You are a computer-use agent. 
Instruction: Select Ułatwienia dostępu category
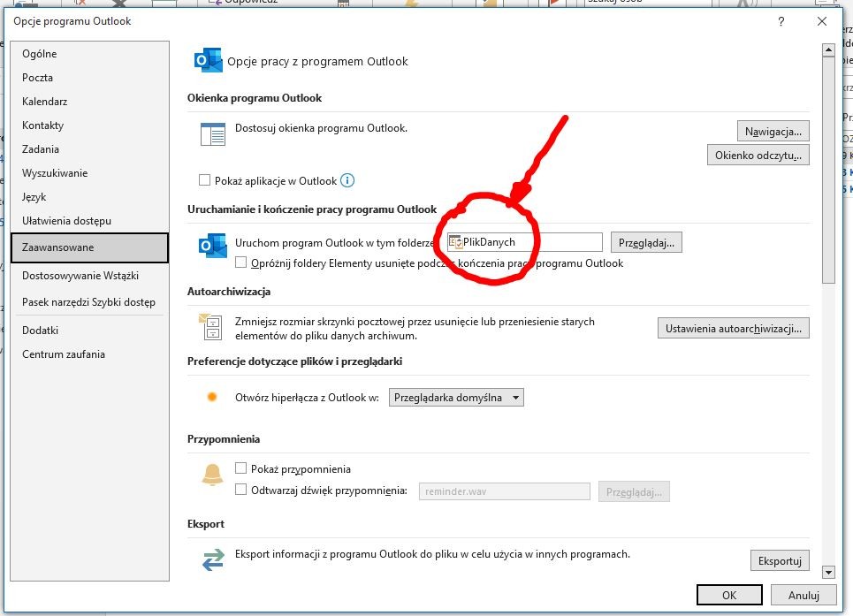coord(90,221)
